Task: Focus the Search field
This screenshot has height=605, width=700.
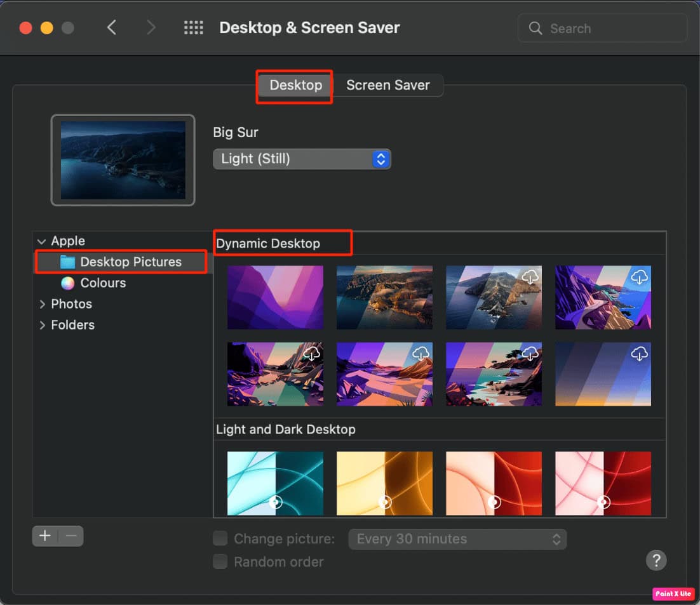Action: pos(602,28)
